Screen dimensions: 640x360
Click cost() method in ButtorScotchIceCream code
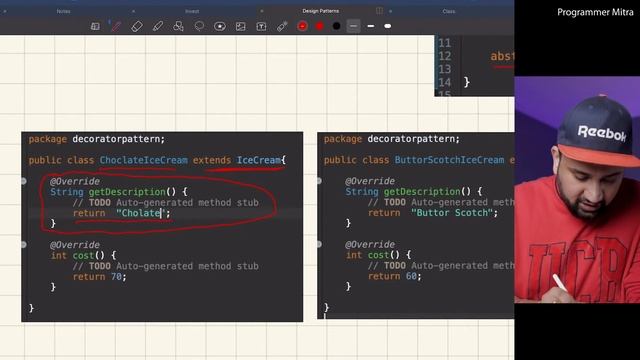coord(384,255)
